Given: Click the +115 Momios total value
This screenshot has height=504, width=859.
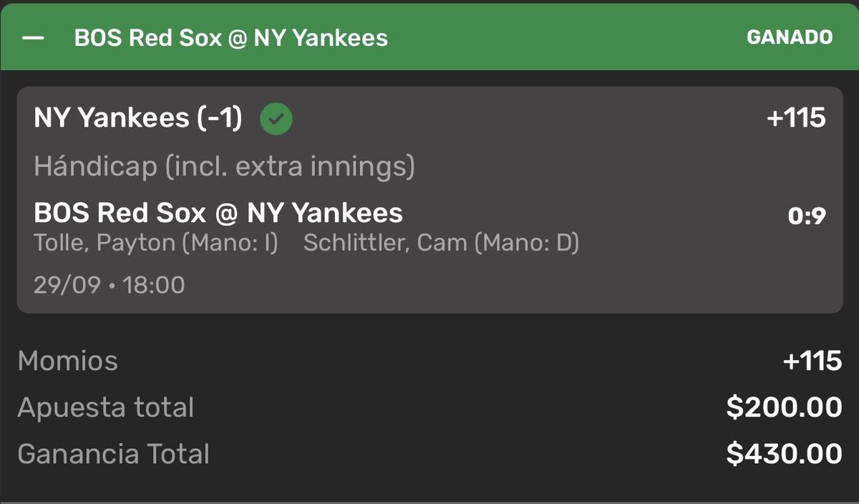Looking at the screenshot, I should [x=812, y=361].
